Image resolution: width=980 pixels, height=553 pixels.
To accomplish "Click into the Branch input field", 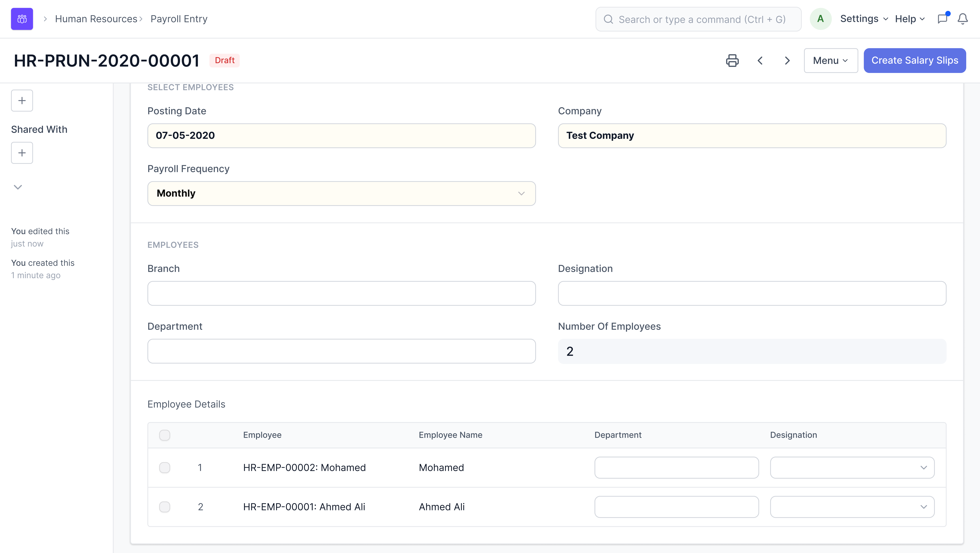I will 341,293.
